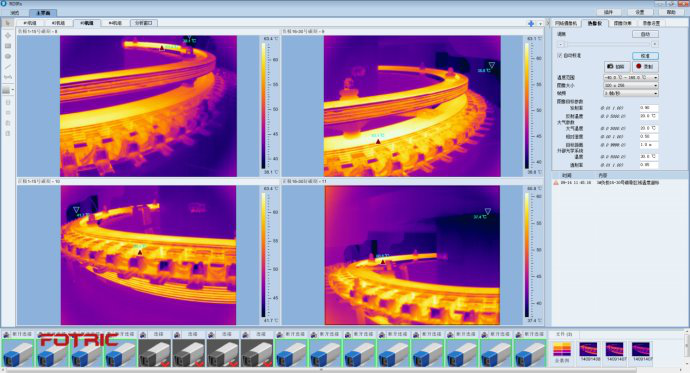
Task: Select the diamond spot measurement tool
Action: (x=7, y=35)
